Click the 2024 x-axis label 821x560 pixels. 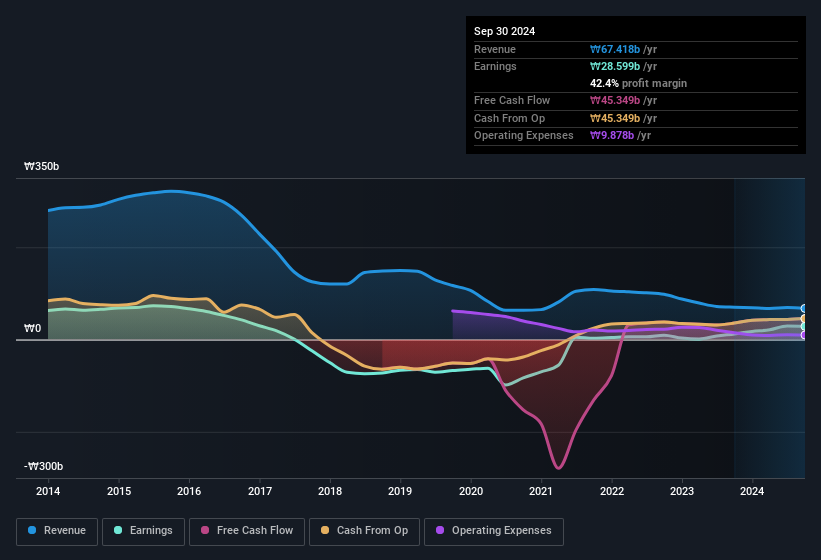point(752,491)
